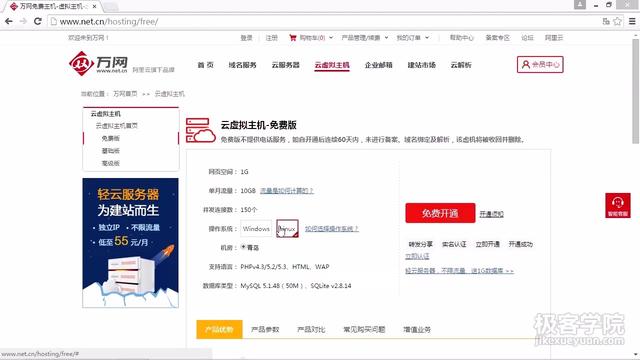Switch to the 产品优势 tab
This screenshot has height=360, width=640.
(219, 329)
